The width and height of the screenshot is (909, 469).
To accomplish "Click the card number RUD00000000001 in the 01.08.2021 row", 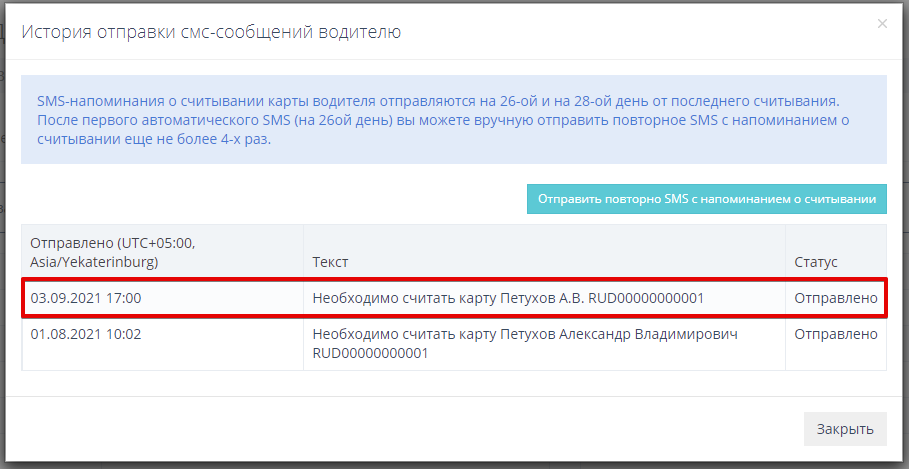I will (x=370, y=353).
